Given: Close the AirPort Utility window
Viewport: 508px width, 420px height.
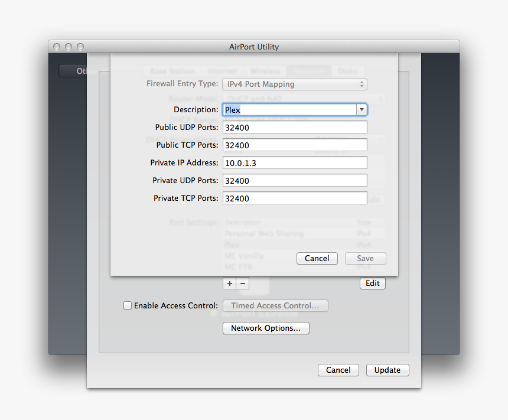Looking at the screenshot, I should pos(57,47).
